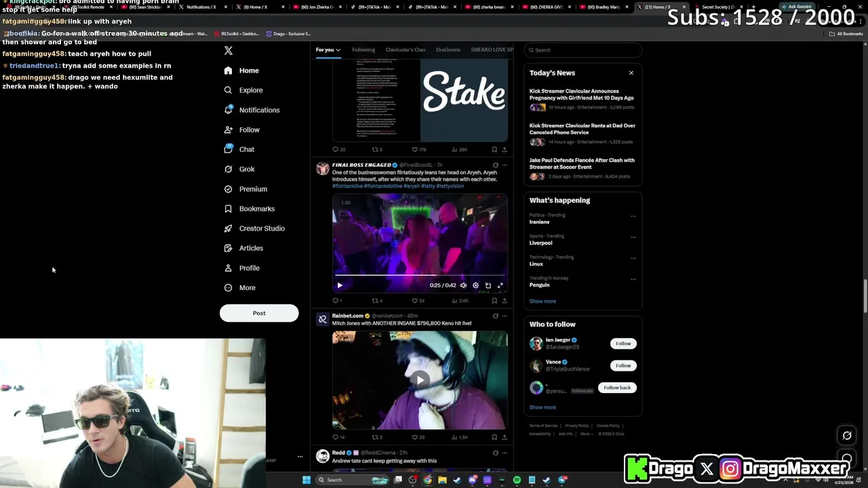This screenshot has height=488, width=868.
Task: Click the floating Grok button at bottom right
Action: (847, 436)
